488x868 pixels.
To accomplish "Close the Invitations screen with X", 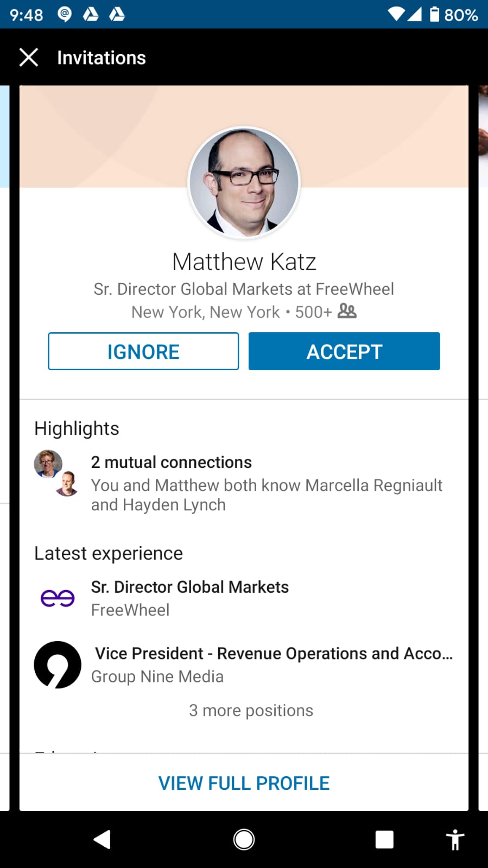I will coord(29,57).
